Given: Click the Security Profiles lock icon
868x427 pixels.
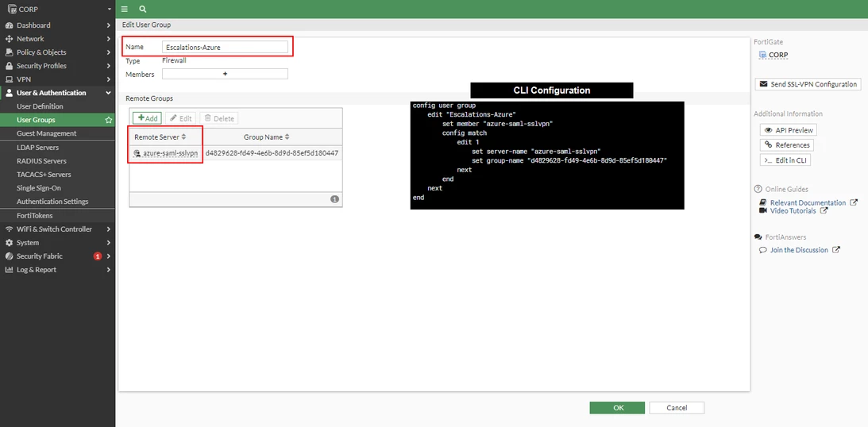Looking at the screenshot, I should [9, 66].
